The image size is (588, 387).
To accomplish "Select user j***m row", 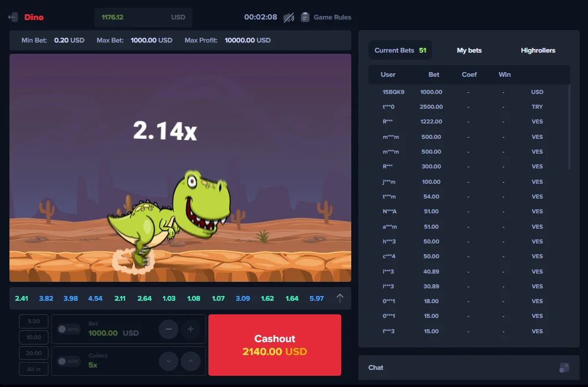I will point(469,181).
